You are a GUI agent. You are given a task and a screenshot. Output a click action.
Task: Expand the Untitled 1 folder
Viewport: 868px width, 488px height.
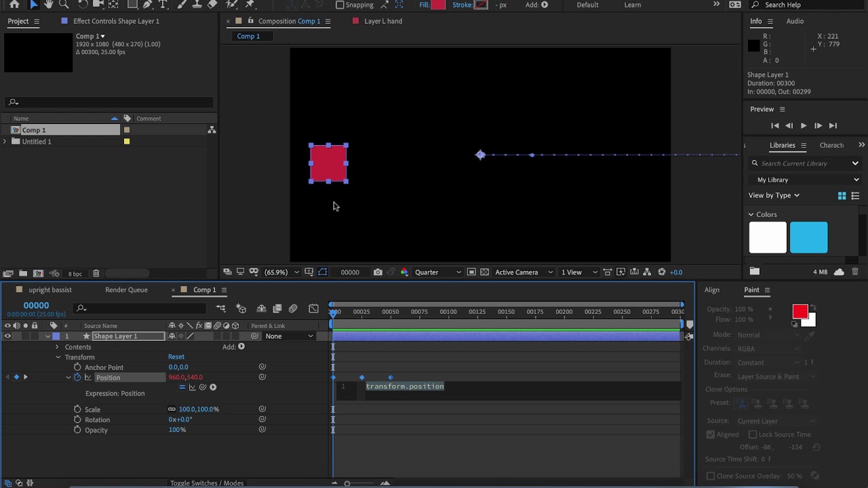[5, 142]
